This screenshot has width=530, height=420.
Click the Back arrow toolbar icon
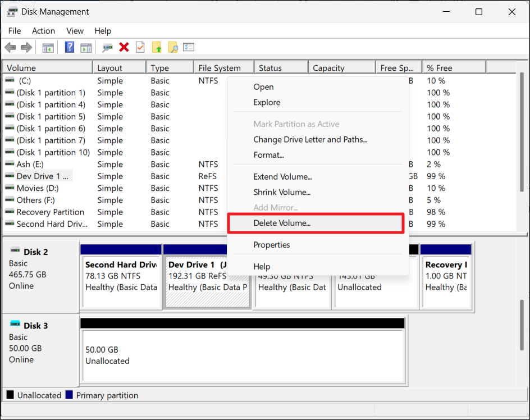(10, 48)
